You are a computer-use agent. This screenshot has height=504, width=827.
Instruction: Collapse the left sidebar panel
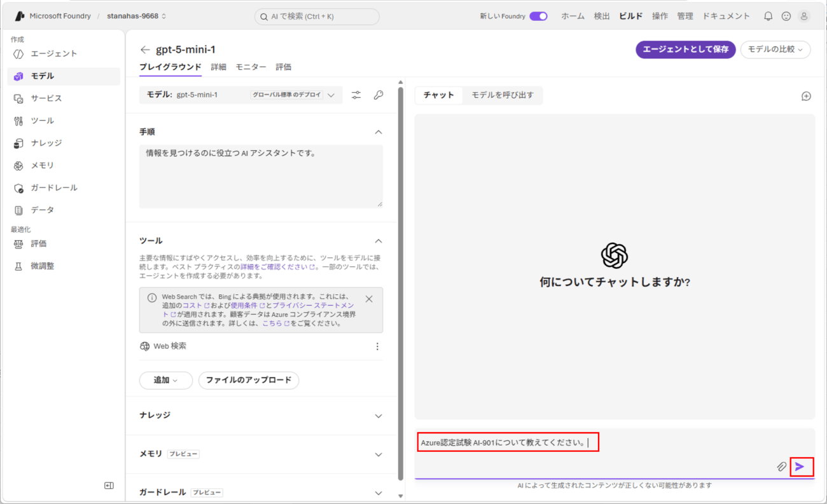[x=109, y=486]
